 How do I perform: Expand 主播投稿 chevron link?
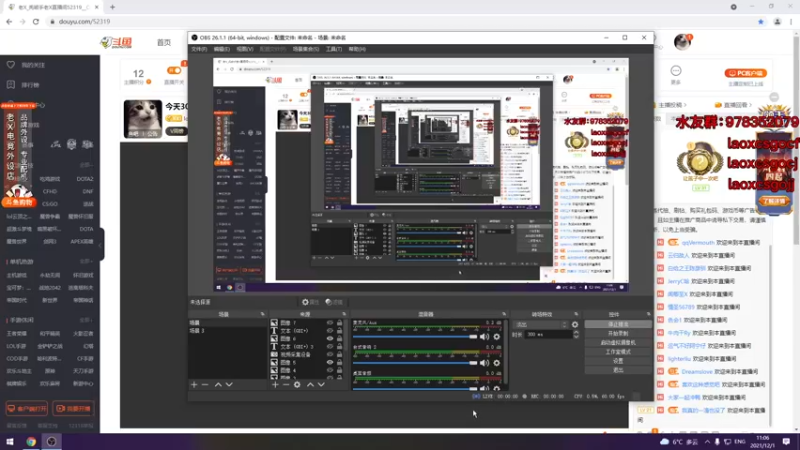coord(672,105)
